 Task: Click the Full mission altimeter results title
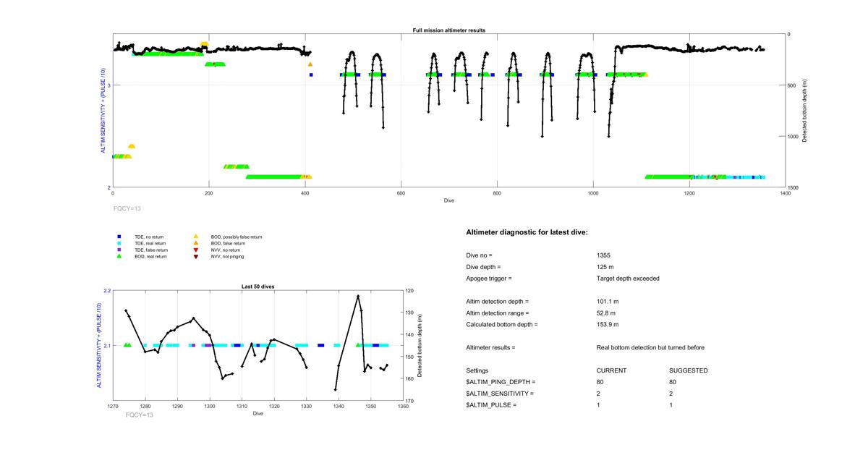tap(448, 30)
